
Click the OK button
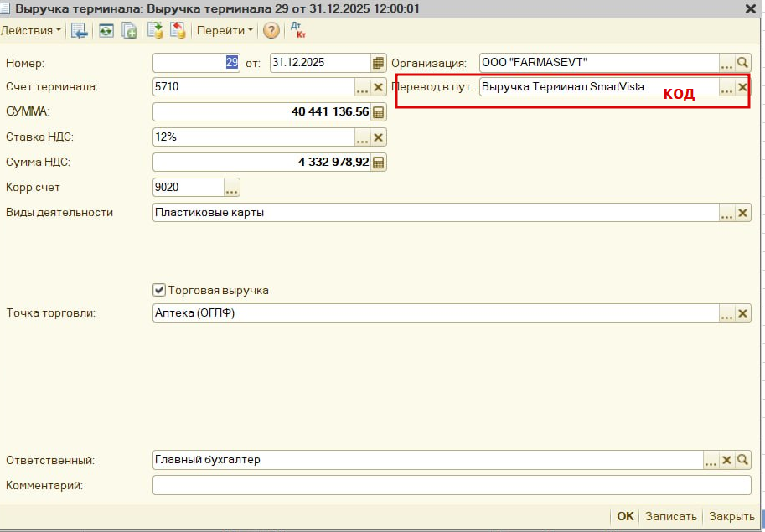tap(625, 516)
